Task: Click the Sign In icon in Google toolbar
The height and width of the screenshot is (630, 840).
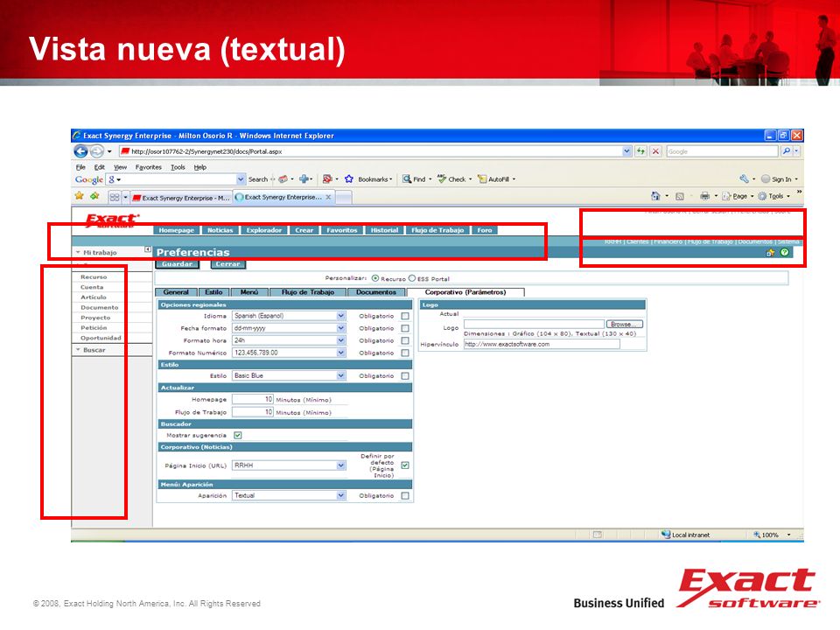Action: pyautogui.click(x=766, y=178)
